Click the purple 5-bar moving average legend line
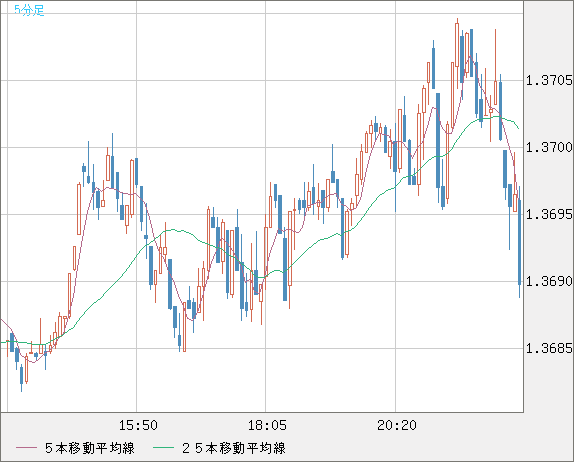 [26, 448]
